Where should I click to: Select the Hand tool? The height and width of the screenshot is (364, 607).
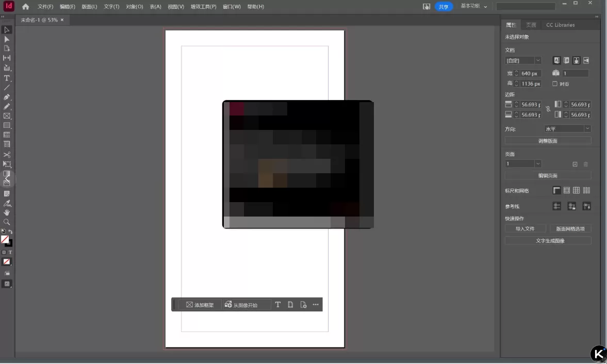click(x=7, y=212)
